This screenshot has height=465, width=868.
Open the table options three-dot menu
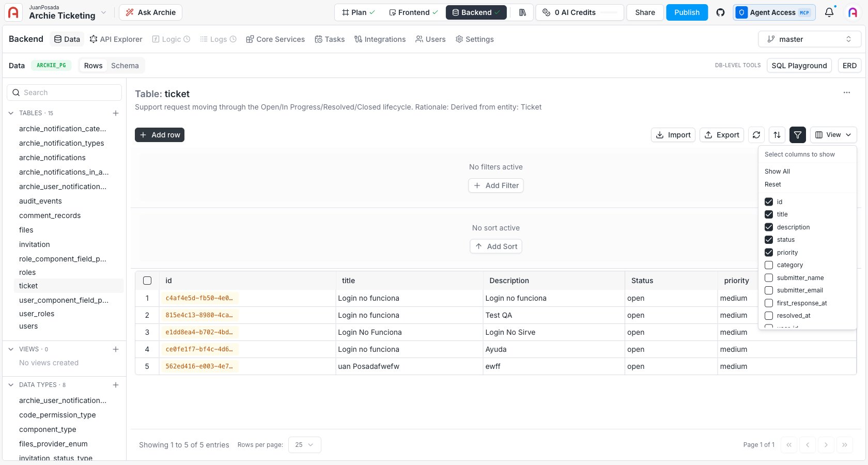pyautogui.click(x=846, y=92)
